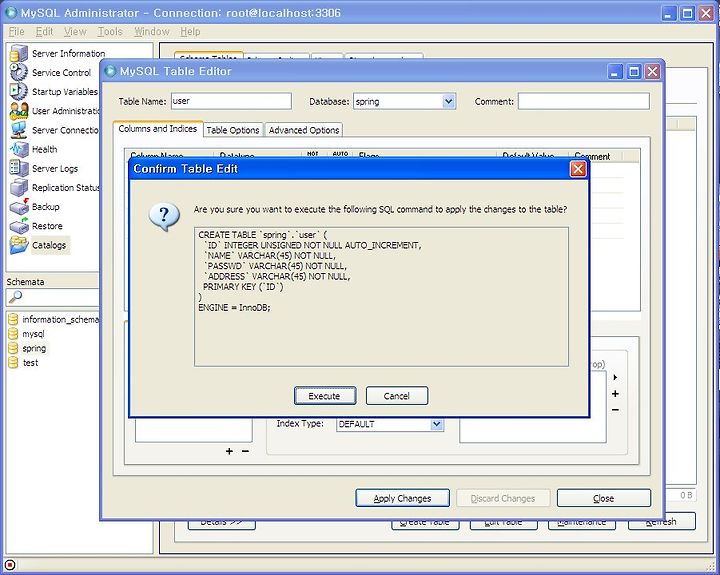Click Discard Changes button
The width and height of the screenshot is (720, 575).
coord(503,498)
